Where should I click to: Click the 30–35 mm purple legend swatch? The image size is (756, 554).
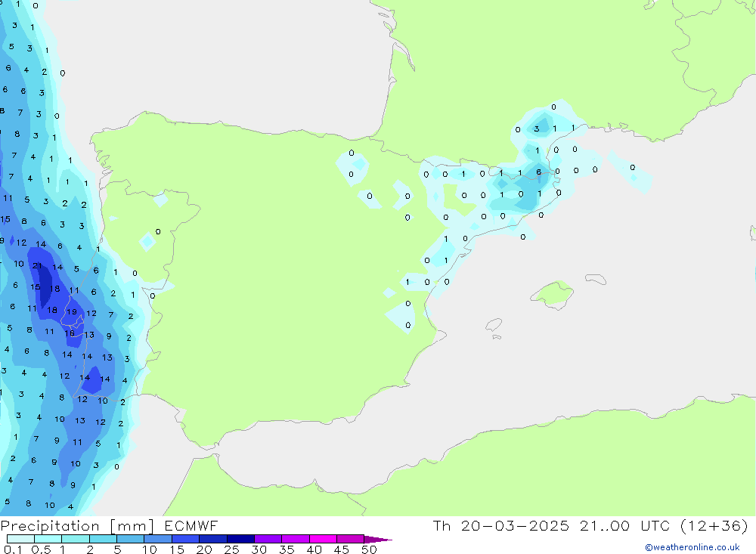(x=268, y=539)
